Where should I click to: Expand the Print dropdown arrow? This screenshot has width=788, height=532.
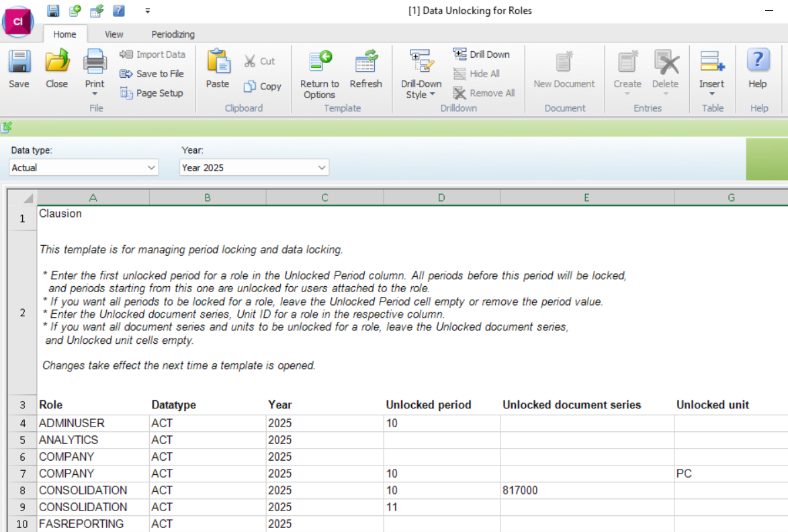click(95, 94)
